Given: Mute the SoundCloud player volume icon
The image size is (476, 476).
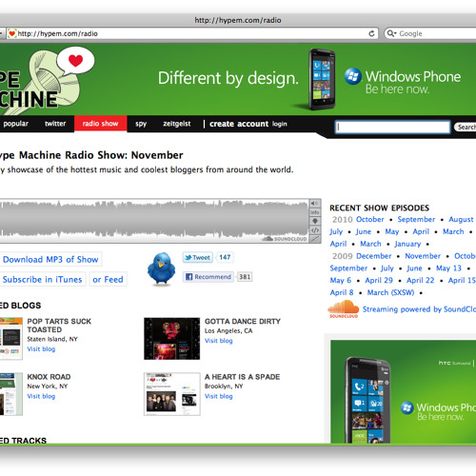Looking at the screenshot, I should tap(315, 203).
